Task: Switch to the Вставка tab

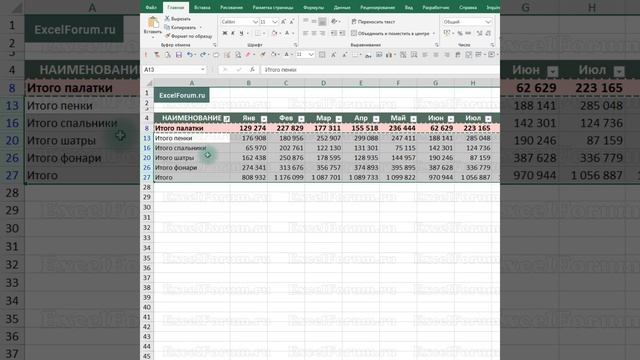Action: (202, 7)
